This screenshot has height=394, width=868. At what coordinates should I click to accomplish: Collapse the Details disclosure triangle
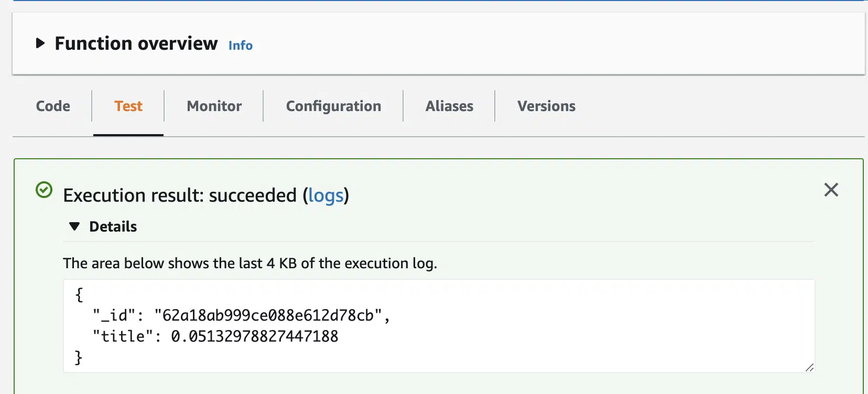tap(74, 226)
